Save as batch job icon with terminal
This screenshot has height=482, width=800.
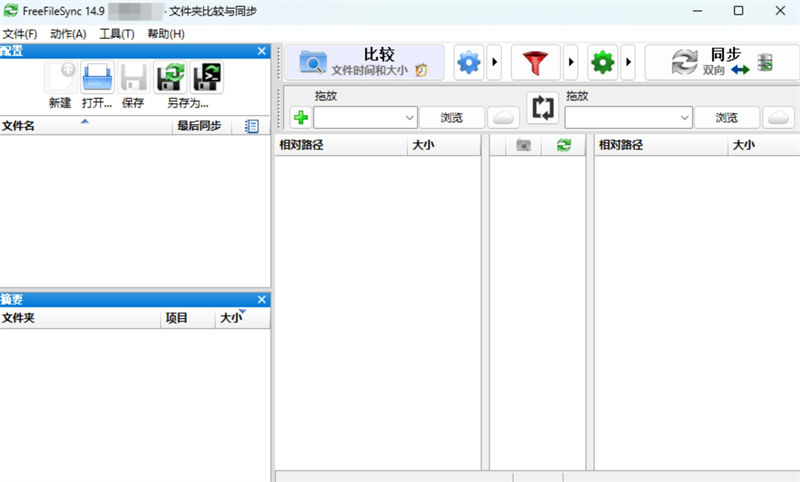pyautogui.click(x=207, y=78)
